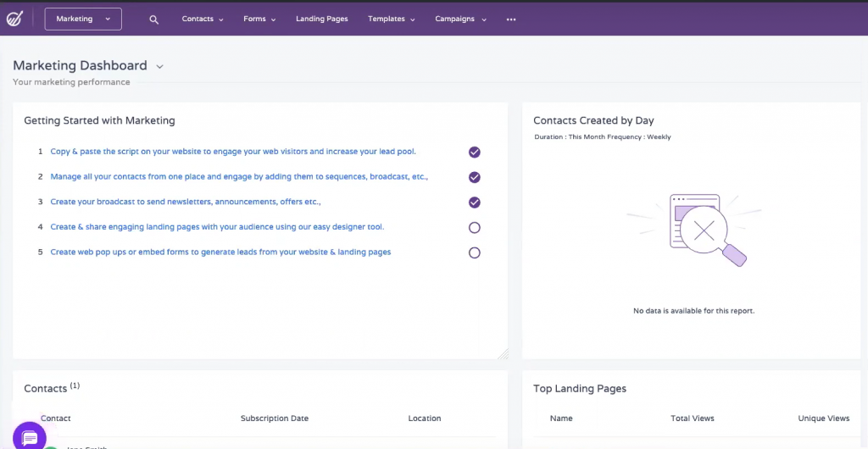Mark landing pages step as complete
868x449 pixels.
(475, 227)
